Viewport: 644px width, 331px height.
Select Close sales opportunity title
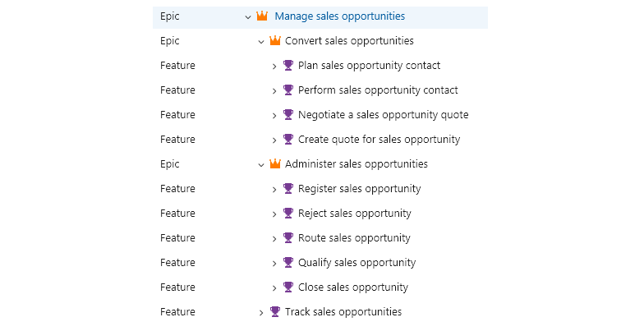point(353,287)
